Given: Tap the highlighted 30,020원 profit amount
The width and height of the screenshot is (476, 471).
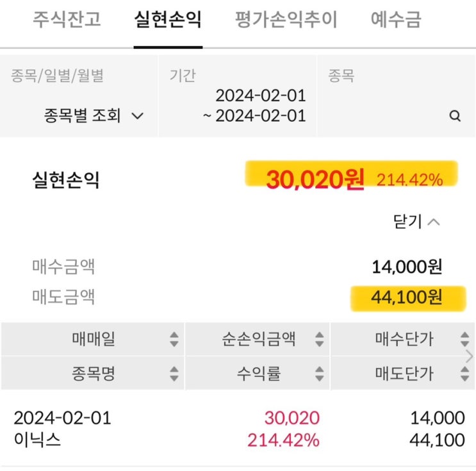Looking at the screenshot, I should point(315,180).
